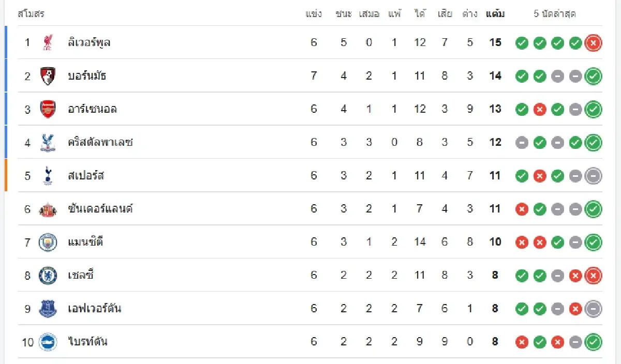Click the Brighton club crest icon
Image resolution: width=621 pixels, height=364 pixels.
(x=48, y=342)
